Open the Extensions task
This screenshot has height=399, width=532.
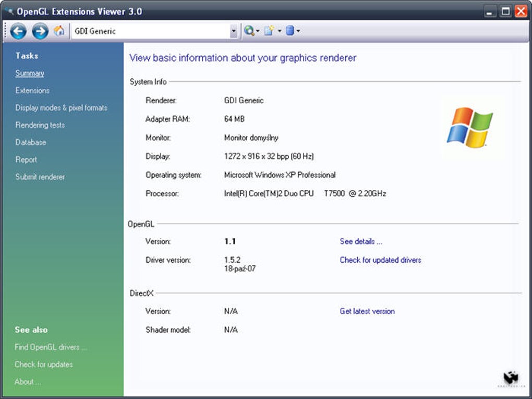coord(32,91)
